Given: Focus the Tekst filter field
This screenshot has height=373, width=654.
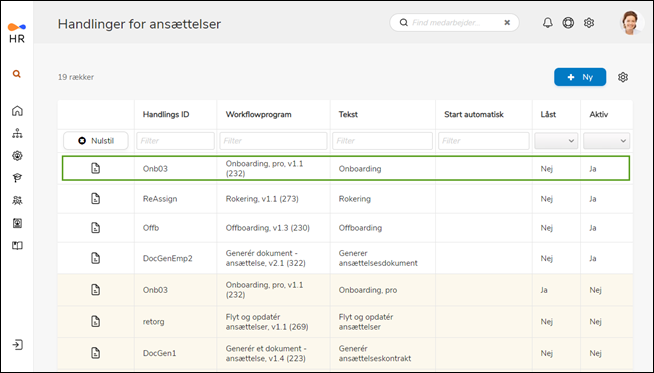Looking at the screenshot, I should pos(382,141).
